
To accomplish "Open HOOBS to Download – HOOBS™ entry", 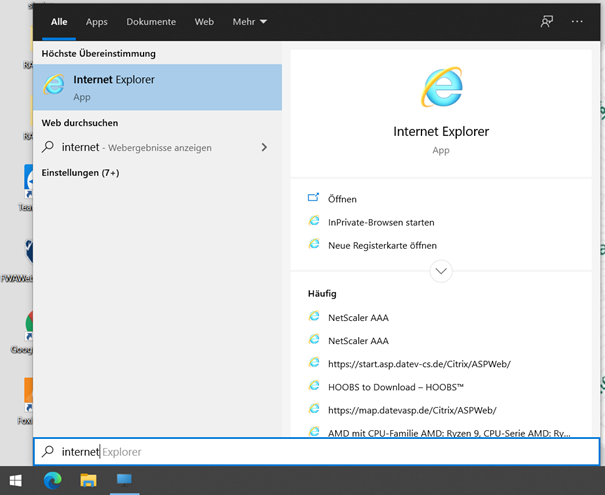I will (395, 387).
